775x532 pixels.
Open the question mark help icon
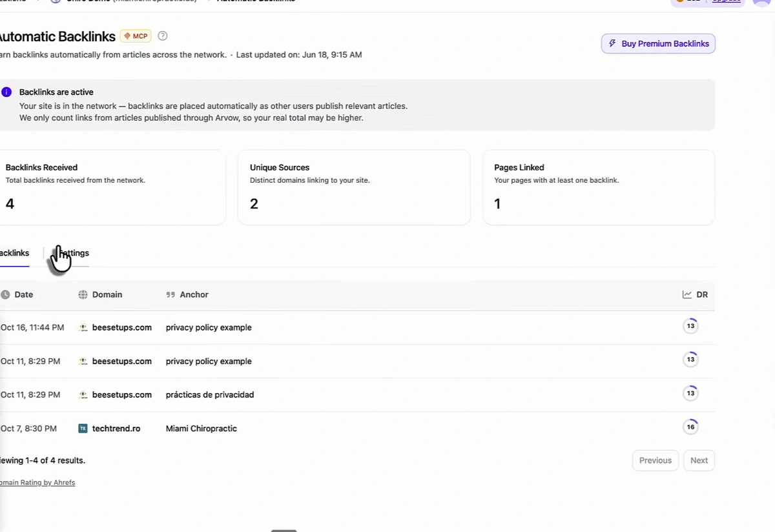point(163,36)
